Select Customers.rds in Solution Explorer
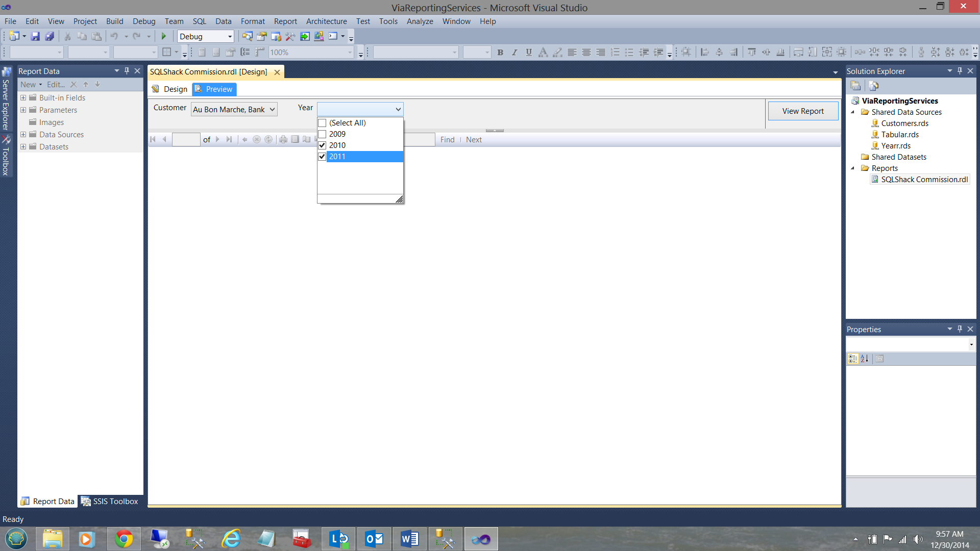This screenshot has width=980, height=551. 904,123
